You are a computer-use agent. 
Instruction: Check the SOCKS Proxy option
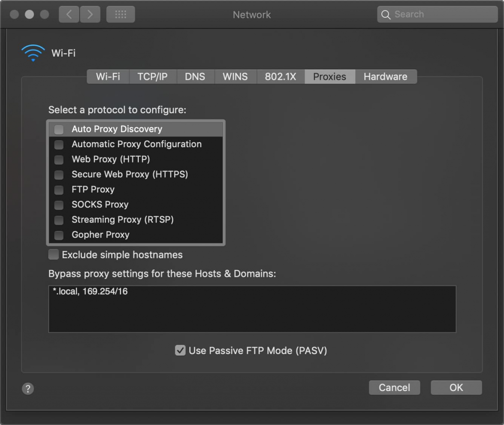pos(59,205)
